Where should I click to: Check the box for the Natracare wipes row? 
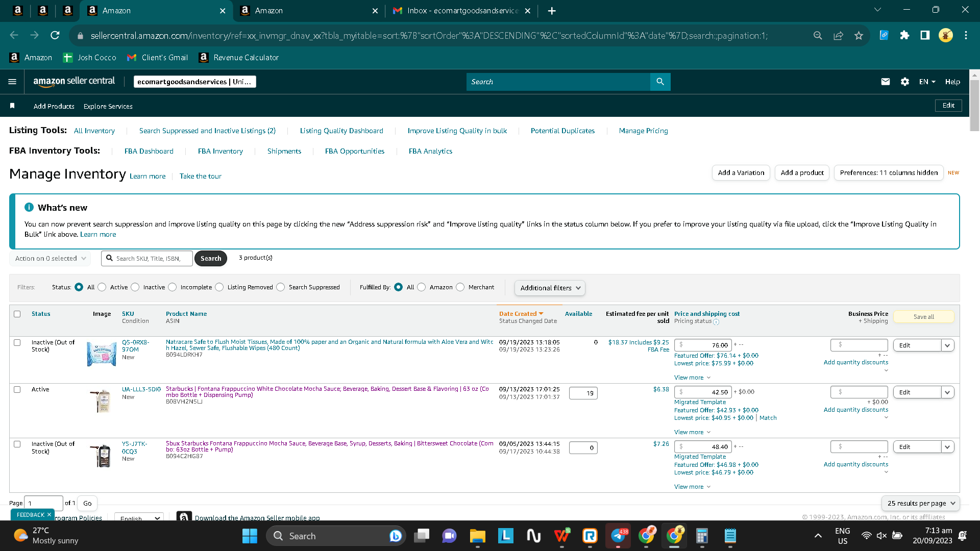point(17,342)
